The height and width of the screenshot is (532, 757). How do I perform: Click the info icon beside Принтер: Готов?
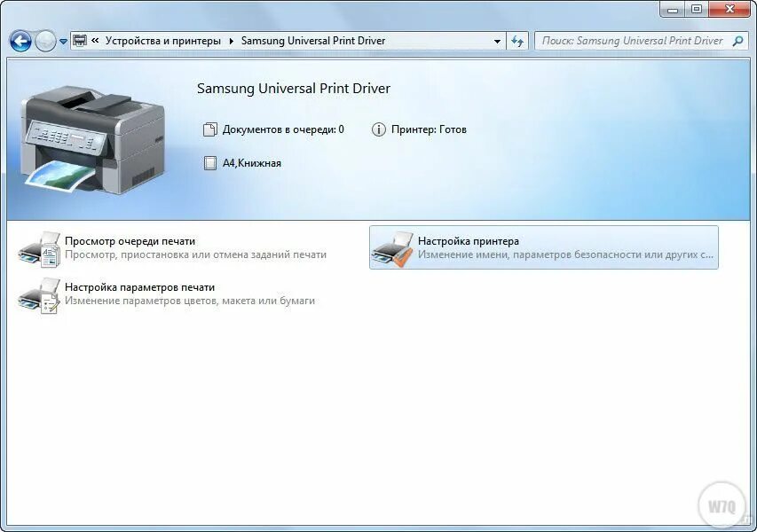[378, 129]
